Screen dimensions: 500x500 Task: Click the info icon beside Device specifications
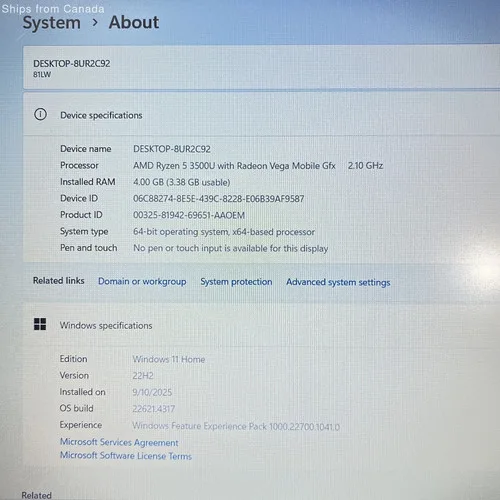pos(40,115)
